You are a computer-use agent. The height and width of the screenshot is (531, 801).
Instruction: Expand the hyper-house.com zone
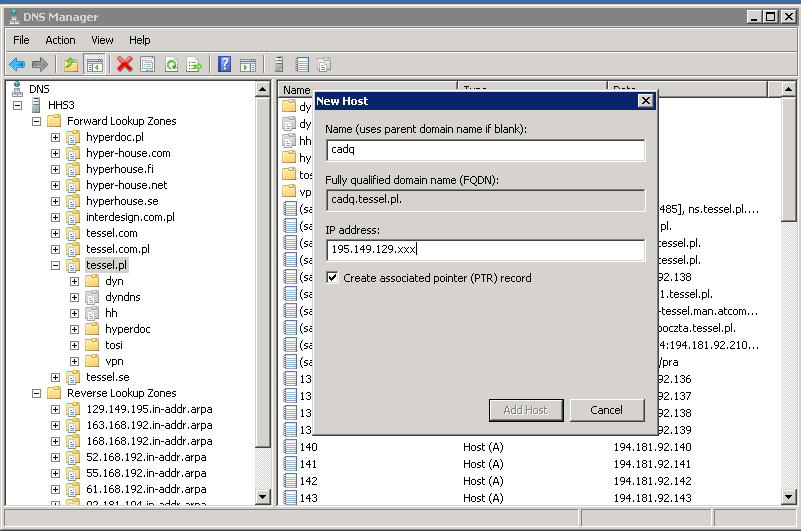point(55,153)
